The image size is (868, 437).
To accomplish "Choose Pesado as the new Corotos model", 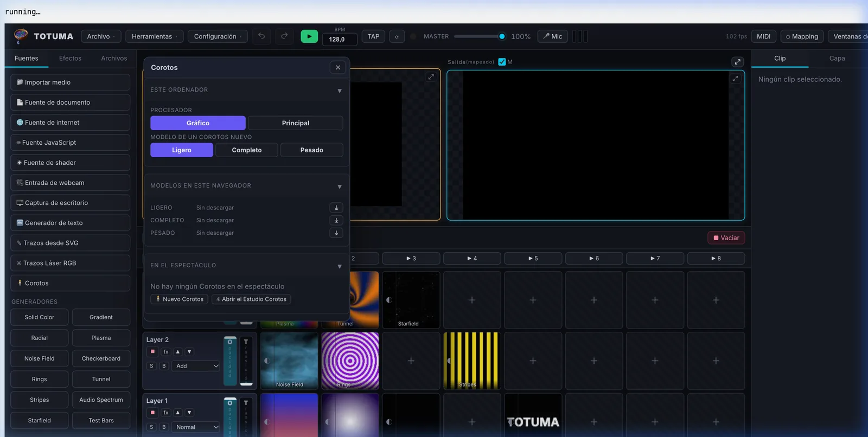I will (312, 150).
